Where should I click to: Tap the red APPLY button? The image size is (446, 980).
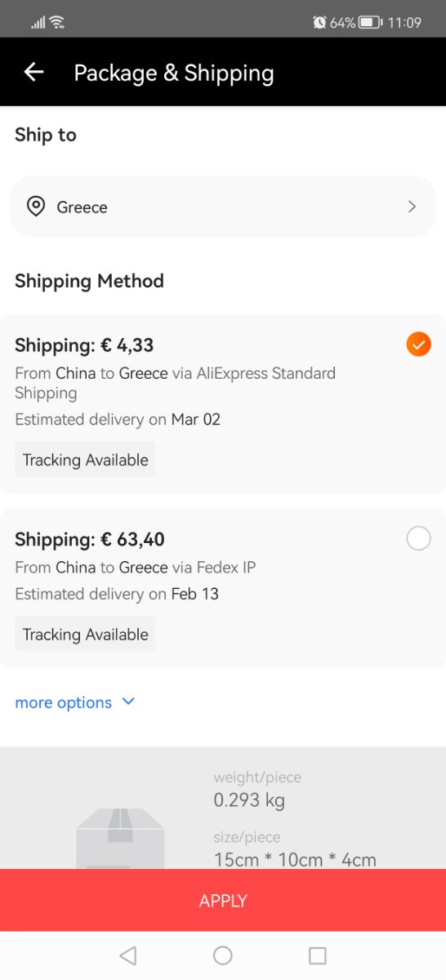pyautogui.click(x=223, y=900)
